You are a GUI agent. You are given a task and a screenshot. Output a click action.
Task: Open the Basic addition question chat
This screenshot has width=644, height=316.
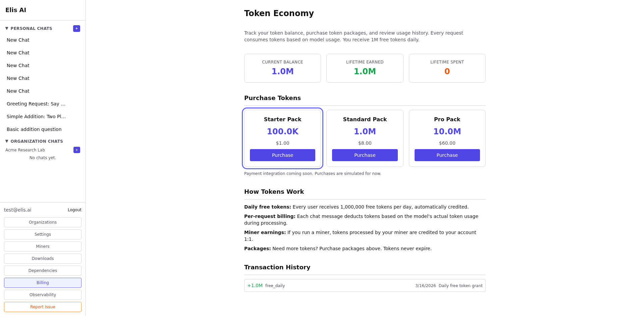pos(34,129)
